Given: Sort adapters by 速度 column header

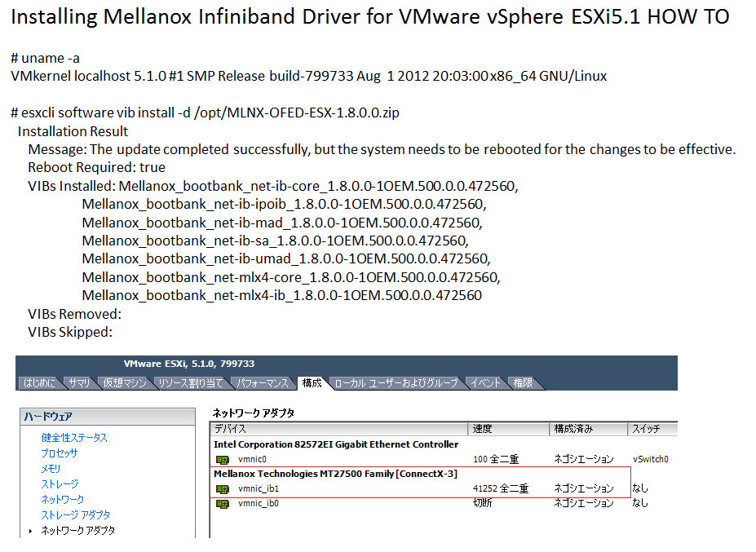Looking at the screenshot, I should click(x=509, y=429).
